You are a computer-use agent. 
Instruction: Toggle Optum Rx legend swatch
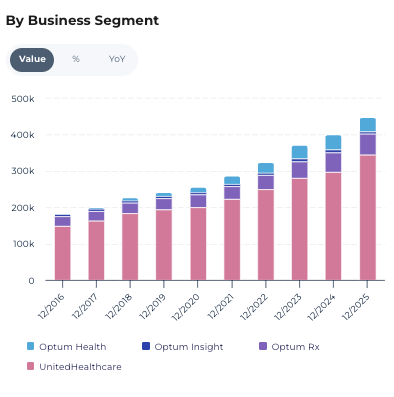(263, 346)
